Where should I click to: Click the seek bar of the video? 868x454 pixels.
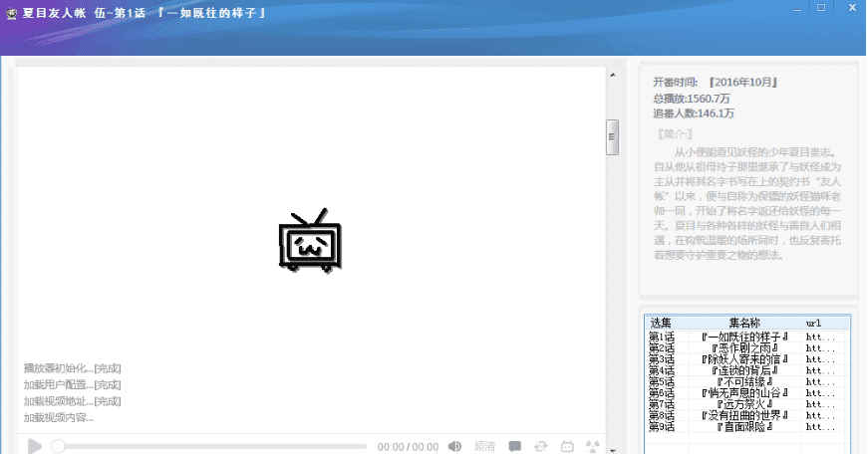pos(209,447)
